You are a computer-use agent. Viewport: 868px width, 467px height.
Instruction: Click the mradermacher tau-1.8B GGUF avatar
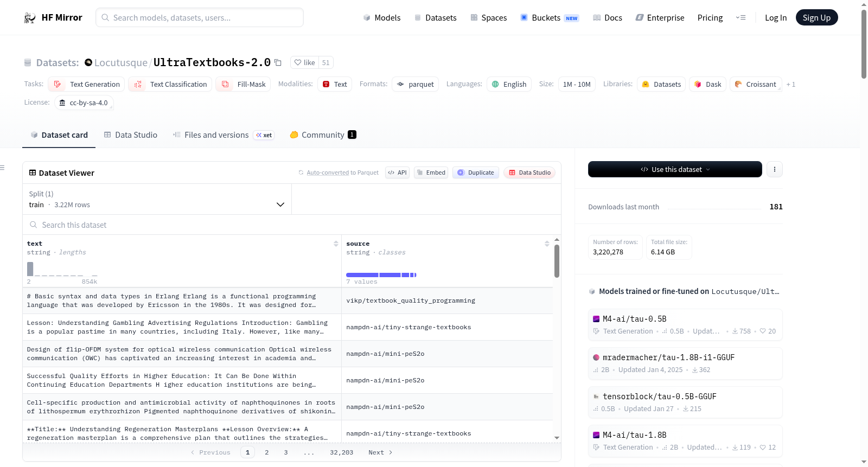(x=596, y=357)
